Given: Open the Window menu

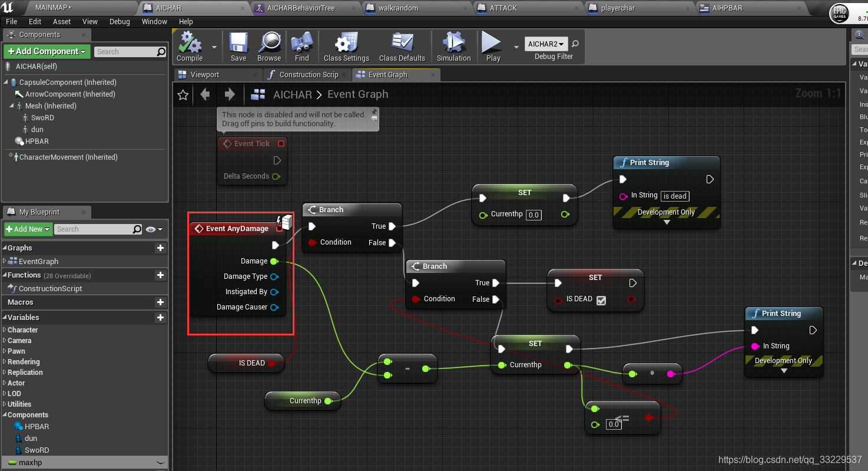Looking at the screenshot, I should point(154,22).
